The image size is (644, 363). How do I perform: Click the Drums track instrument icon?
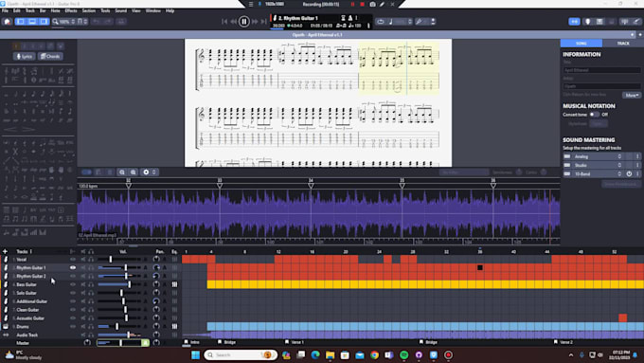pos(6,326)
